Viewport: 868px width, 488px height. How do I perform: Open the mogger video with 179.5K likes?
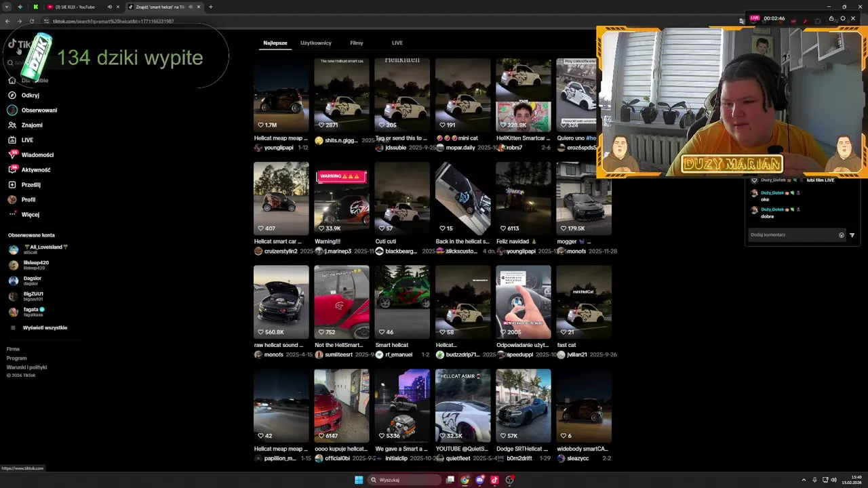click(x=584, y=198)
